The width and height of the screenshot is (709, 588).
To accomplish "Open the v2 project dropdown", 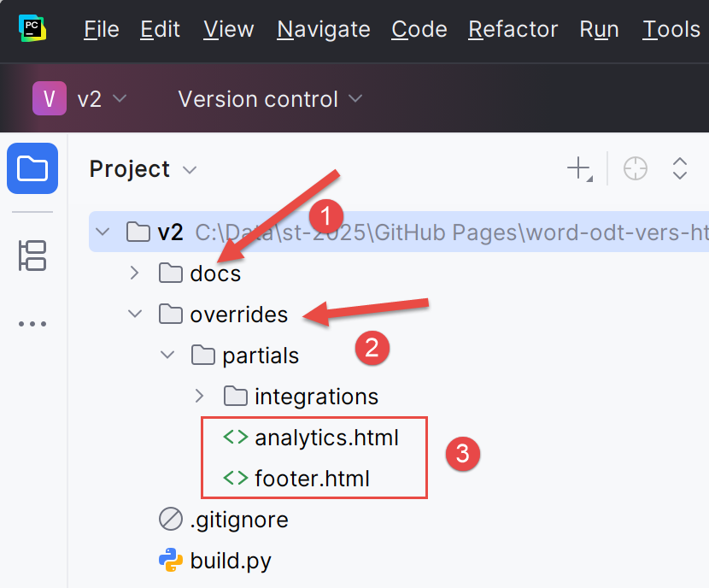I will [101, 99].
